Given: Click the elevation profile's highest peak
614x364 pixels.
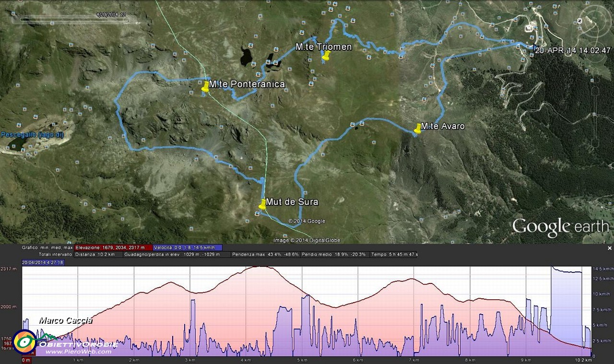Looking at the screenshot, I should click(260, 267).
